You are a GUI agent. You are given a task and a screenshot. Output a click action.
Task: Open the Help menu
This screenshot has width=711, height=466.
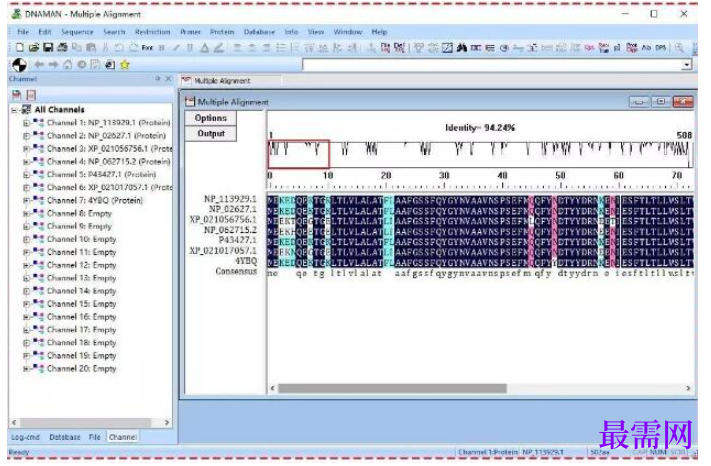coord(380,32)
